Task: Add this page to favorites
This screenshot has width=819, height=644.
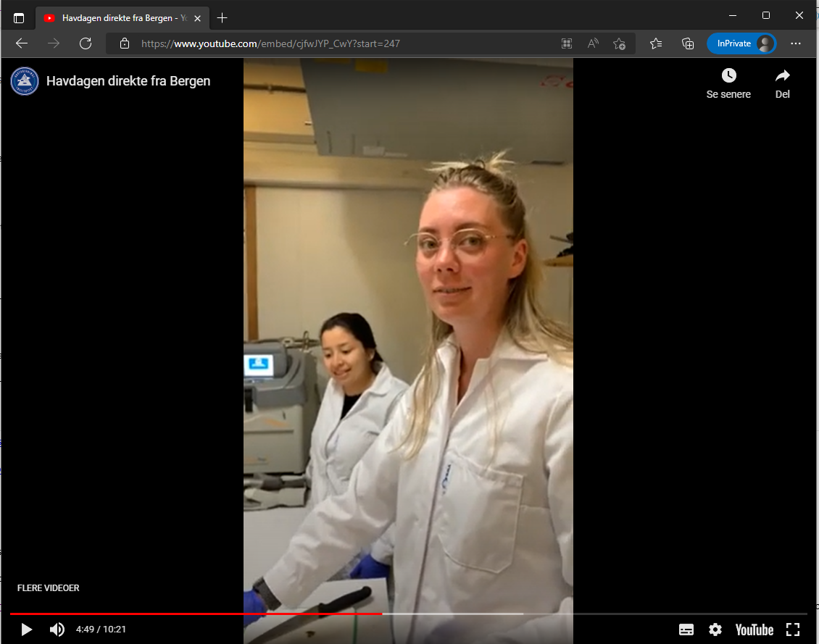Action: pos(620,43)
